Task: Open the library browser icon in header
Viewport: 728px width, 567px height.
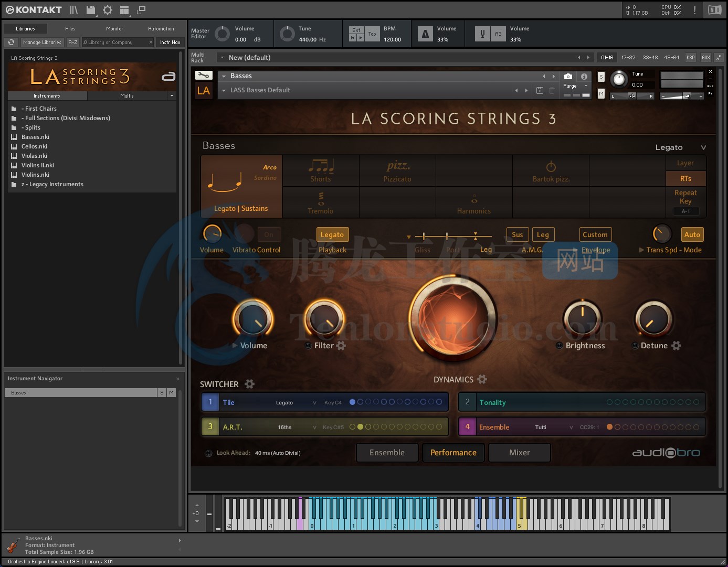Action: 73,10
